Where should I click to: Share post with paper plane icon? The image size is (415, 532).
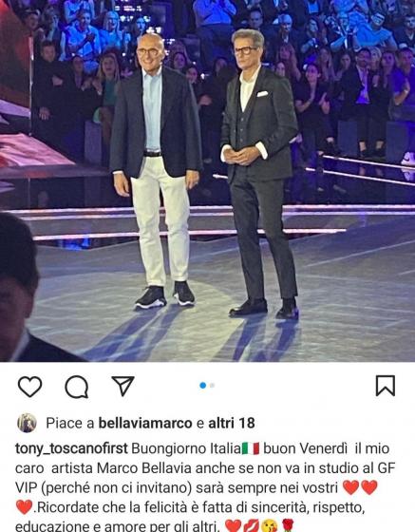click(x=123, y=386)
